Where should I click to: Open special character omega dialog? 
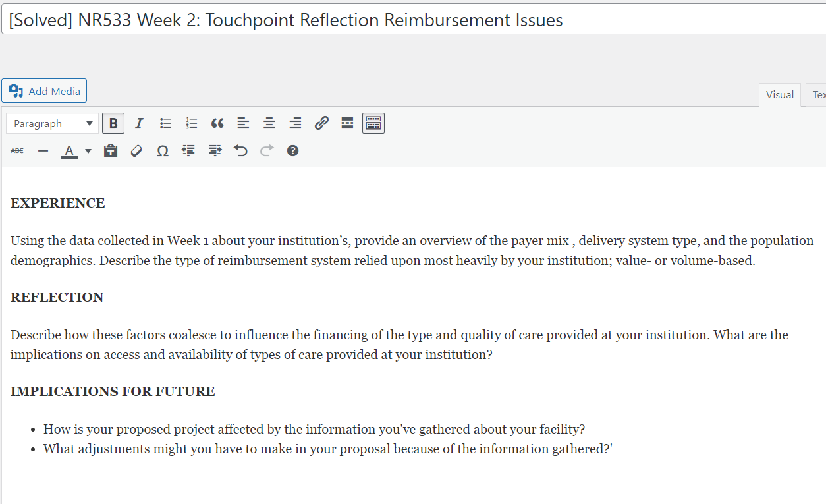[163, 151]
